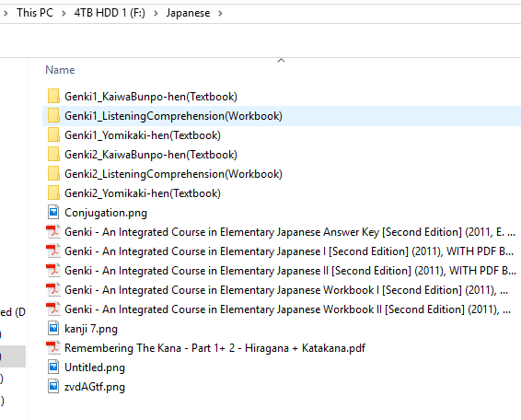Screen dimensions: 521x420
Task: Select the Remembering The Kana file name
Action: [x=214, y=348]
